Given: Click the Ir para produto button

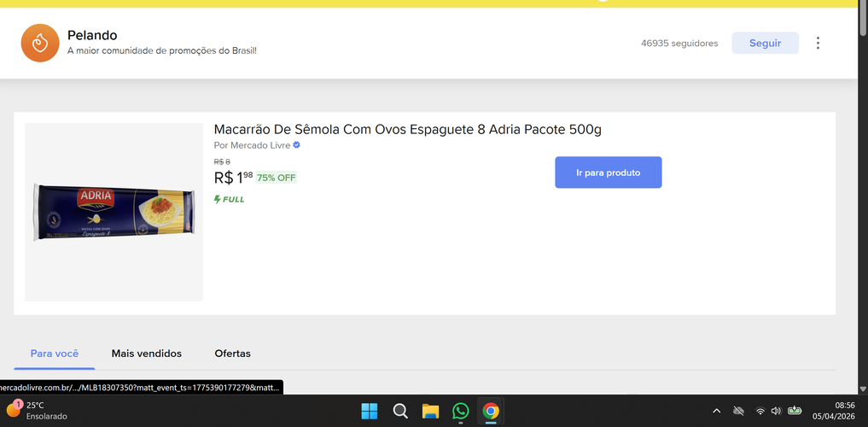Looking at the screenshot, I should tap(609, 173).
